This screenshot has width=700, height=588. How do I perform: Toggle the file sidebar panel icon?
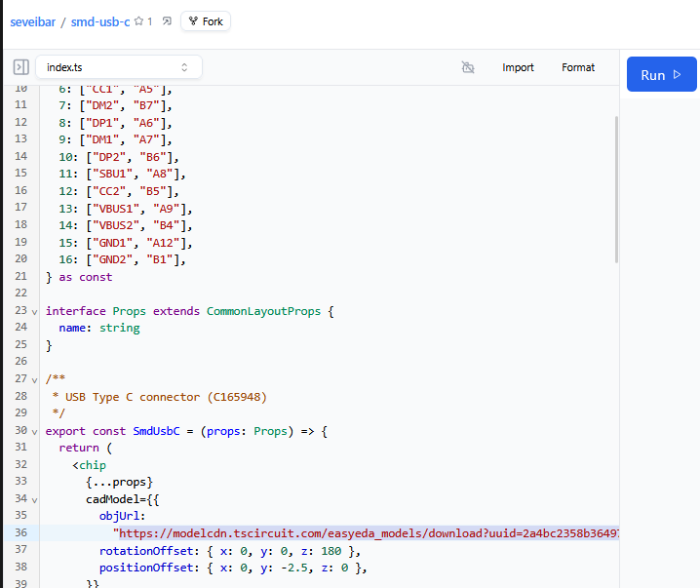click(x=20, y=67)
